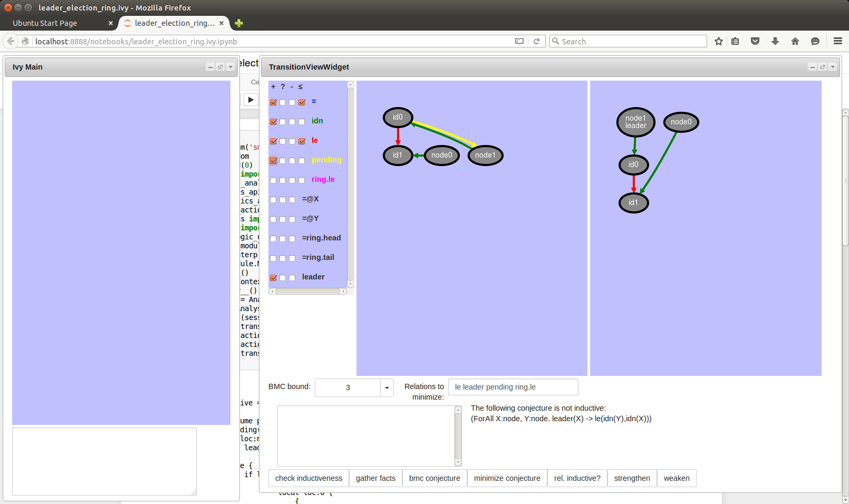The image size is (849, 504).
Task: Open Ivy Main panel dropdown arrow
Action: (230, 67)
